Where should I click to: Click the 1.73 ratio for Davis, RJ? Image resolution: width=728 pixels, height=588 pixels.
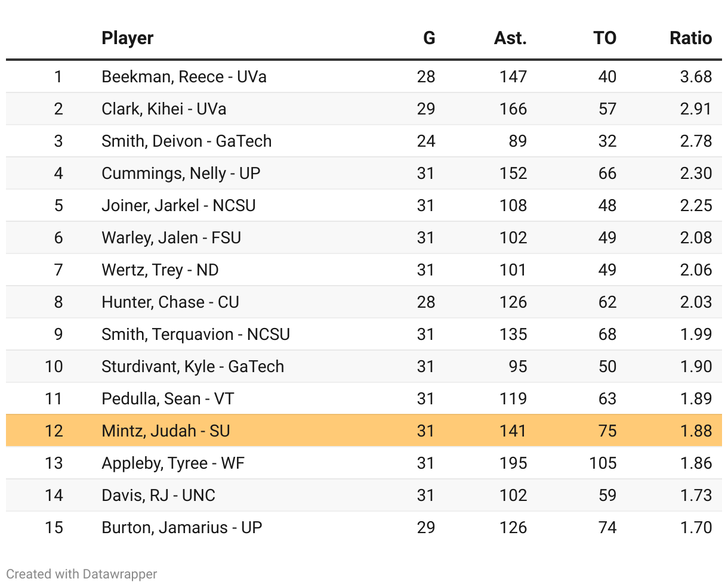696,496
